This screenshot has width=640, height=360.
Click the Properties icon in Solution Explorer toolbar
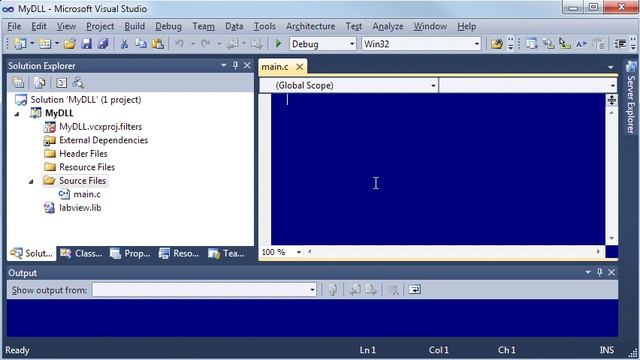click(x=18, y=83)
